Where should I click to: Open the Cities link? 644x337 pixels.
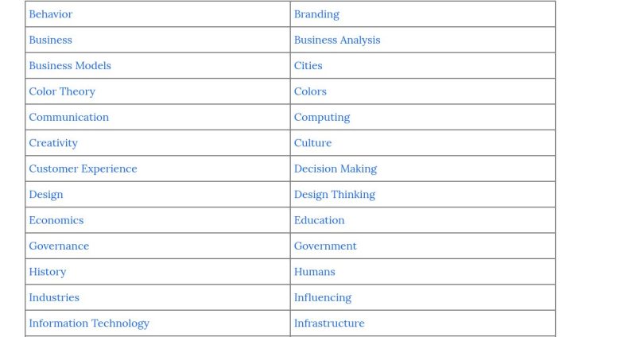tap(308, 66)
